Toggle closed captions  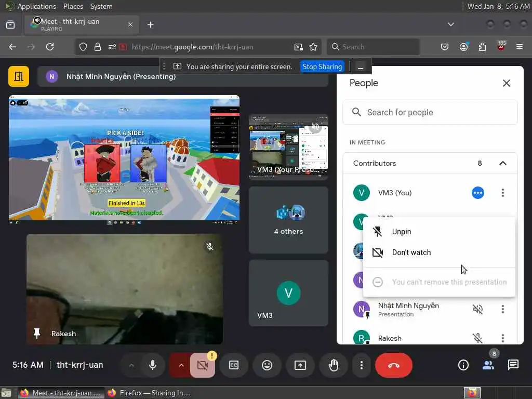(x=234, y=365)
